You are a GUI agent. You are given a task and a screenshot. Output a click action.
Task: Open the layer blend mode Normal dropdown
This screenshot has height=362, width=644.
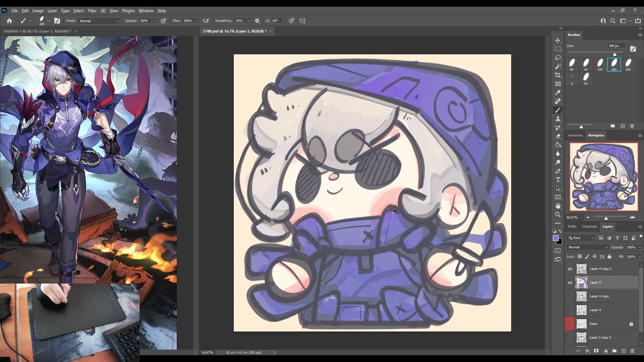[x=587, y=247]
